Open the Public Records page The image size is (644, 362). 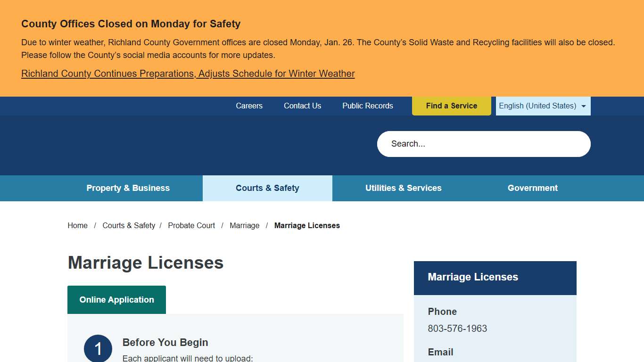367,106
